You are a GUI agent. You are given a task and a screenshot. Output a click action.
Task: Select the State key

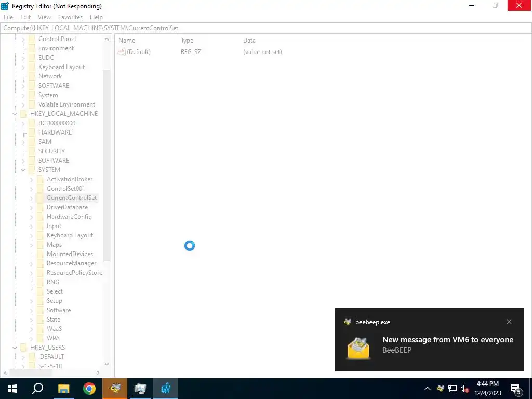point(54,320)
